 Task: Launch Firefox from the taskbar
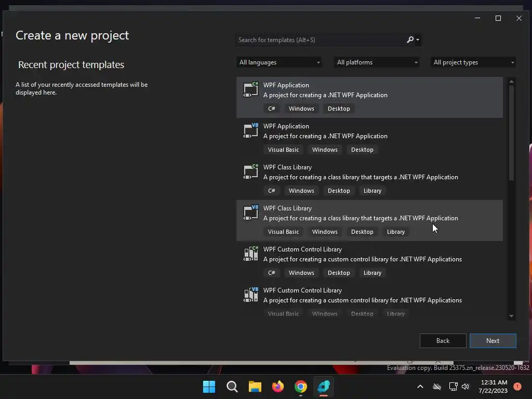point(278,387)
